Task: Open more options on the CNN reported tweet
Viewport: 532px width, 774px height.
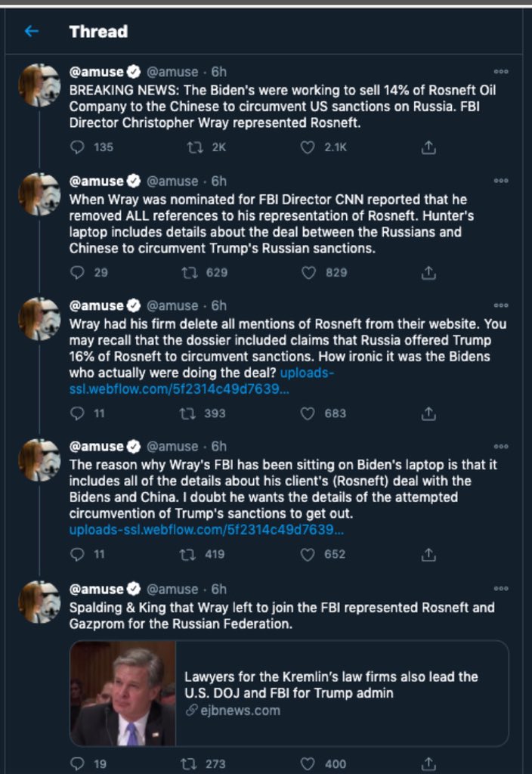Action: pos(501,181)
